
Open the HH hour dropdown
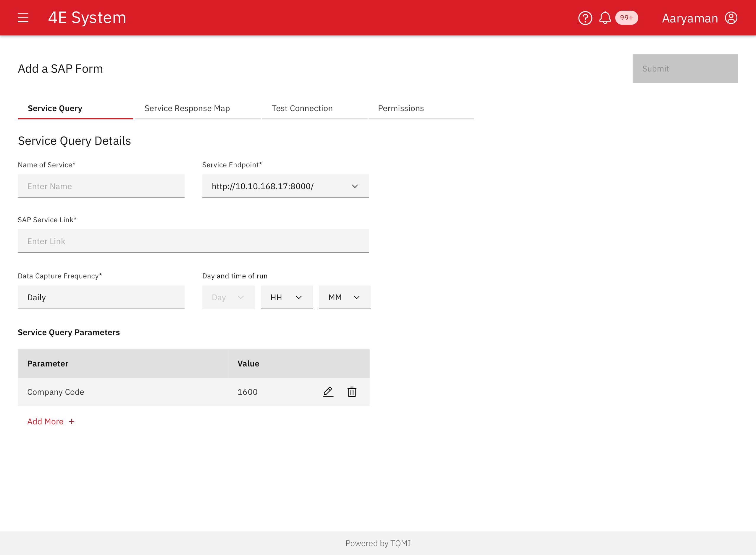tap(286, 297)
